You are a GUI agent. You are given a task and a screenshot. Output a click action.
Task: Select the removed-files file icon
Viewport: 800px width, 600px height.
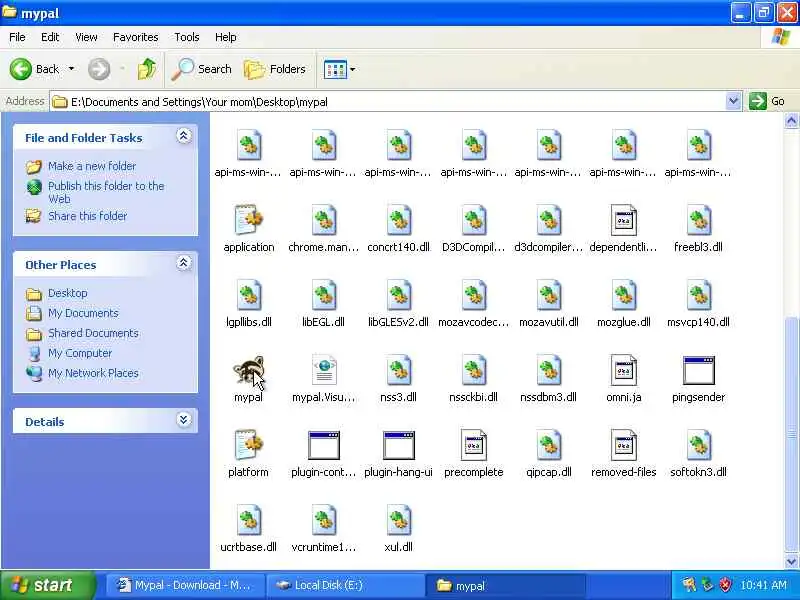[623, 445]
